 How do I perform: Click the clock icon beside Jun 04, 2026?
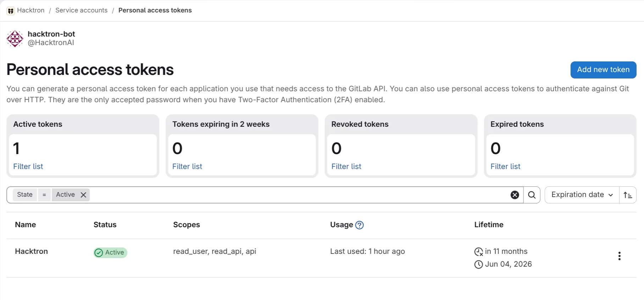(x=479, y=264)
